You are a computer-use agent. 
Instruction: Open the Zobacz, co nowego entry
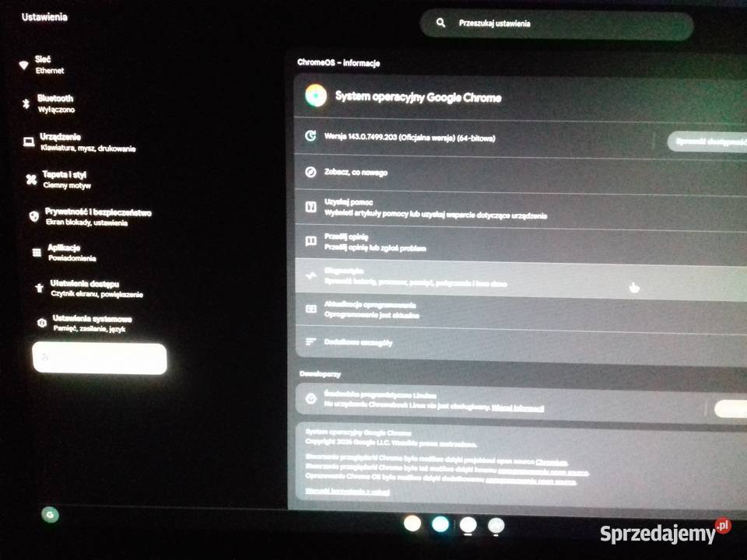pos(356,173)
